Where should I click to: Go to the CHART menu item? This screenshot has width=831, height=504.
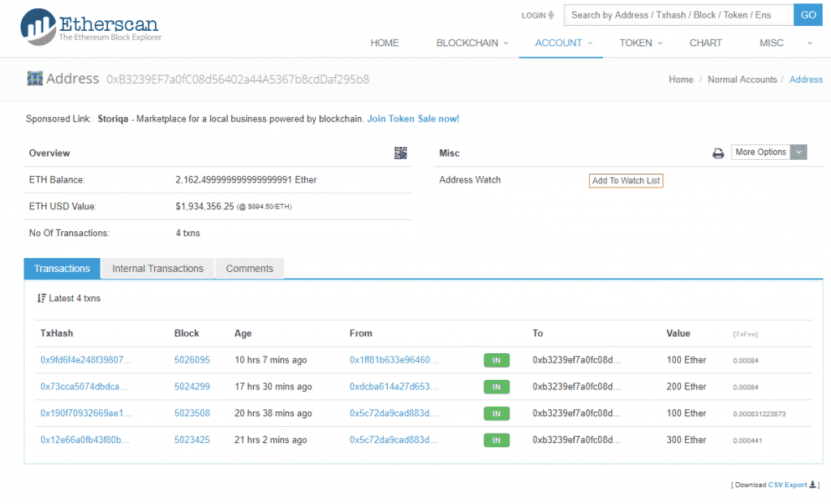click(x=705, y=43)
